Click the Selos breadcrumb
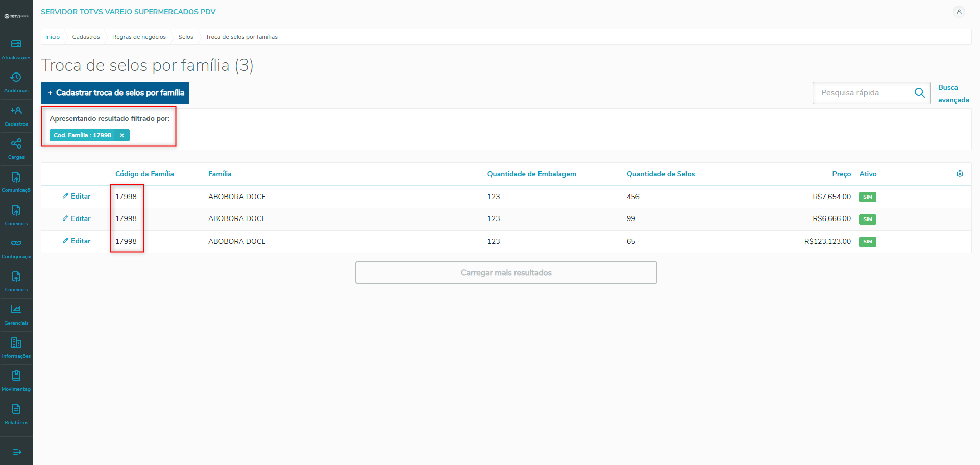The image size is (980, 465). pos(186,37)
